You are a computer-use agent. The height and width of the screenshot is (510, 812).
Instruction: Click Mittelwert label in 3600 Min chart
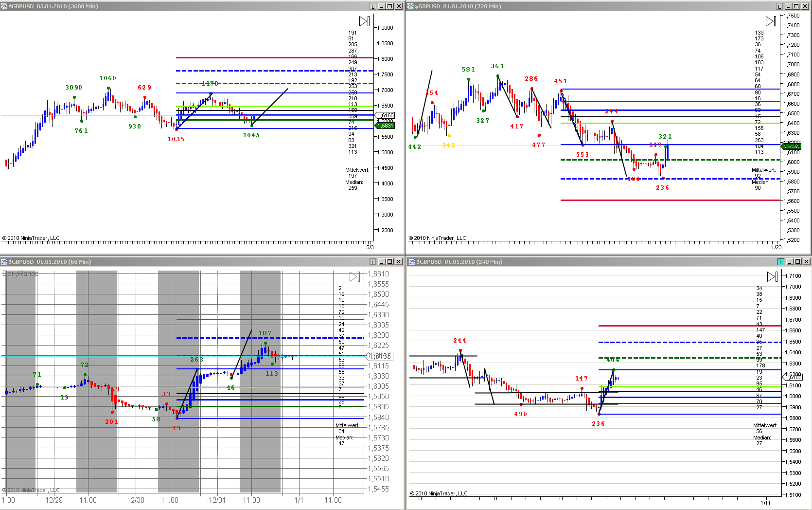[x=357, y=170]
